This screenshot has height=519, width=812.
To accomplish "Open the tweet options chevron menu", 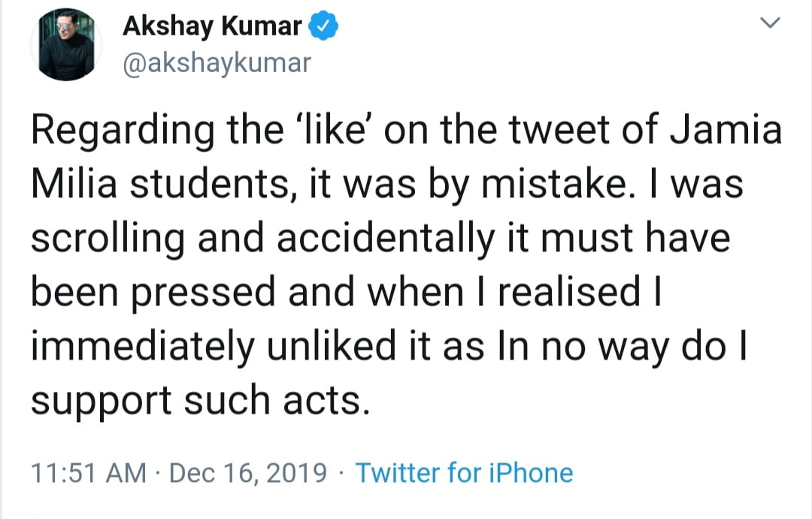I will coord(768,25).
